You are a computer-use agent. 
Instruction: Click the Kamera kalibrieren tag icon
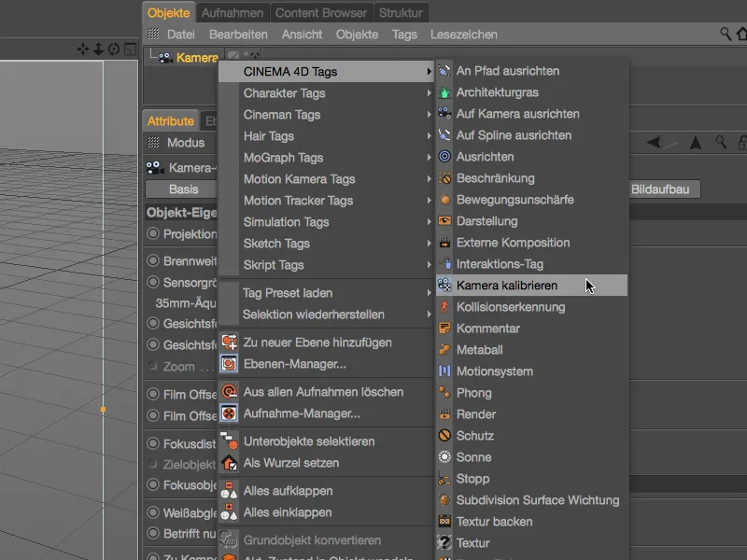click(446, 285)
